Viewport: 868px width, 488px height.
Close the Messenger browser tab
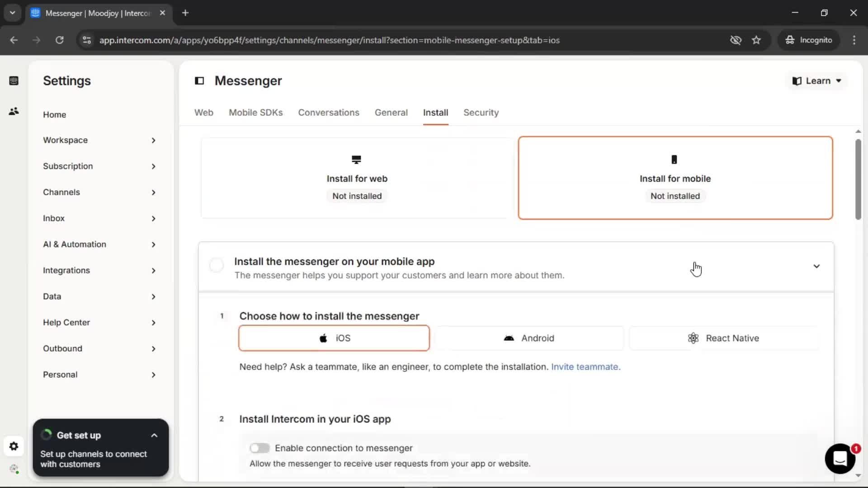(163, 13)
